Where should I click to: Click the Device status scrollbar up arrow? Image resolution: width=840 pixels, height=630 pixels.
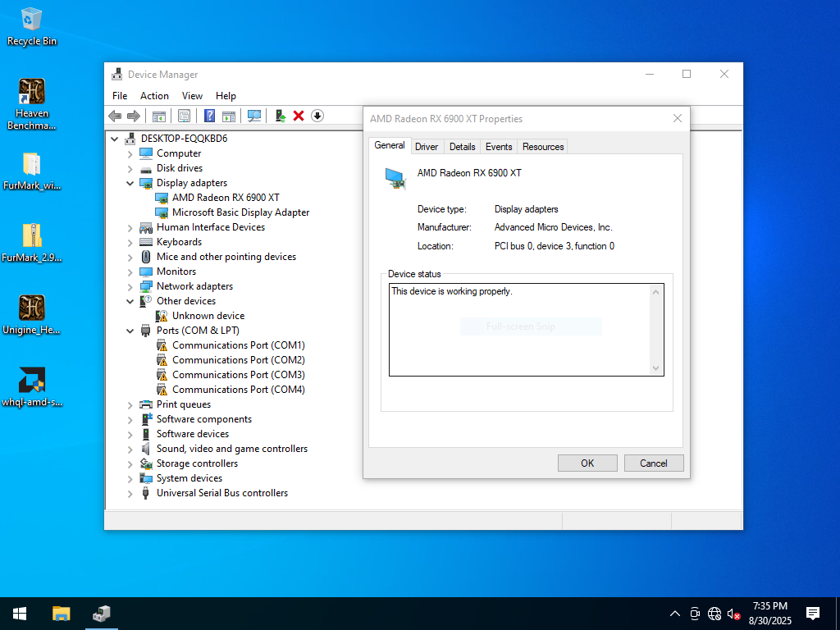pyautogui.click(x=655, y=292)
